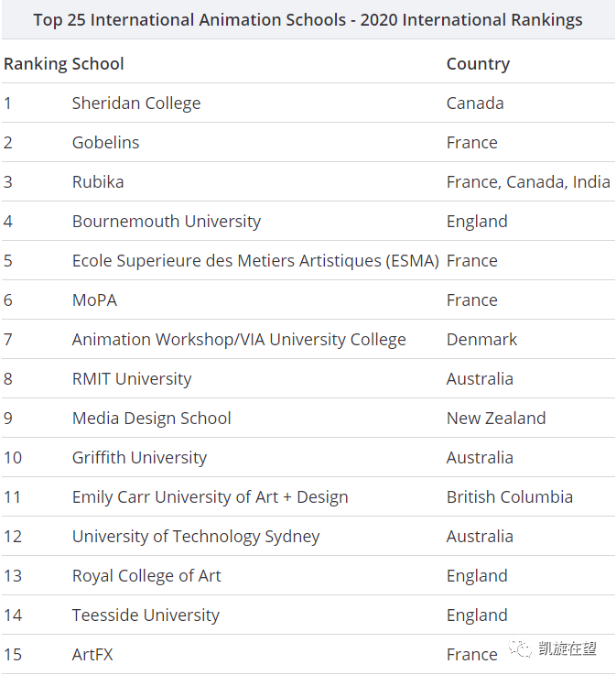Click Media Design School entry
616x675 pixels.
(152, 419)
